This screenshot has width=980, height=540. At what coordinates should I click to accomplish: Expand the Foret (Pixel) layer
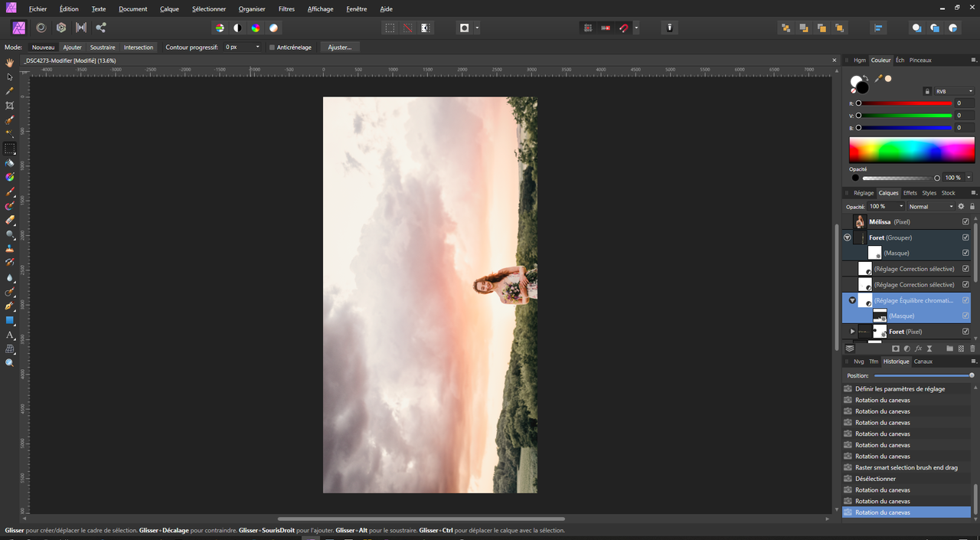tap(852, 332)
